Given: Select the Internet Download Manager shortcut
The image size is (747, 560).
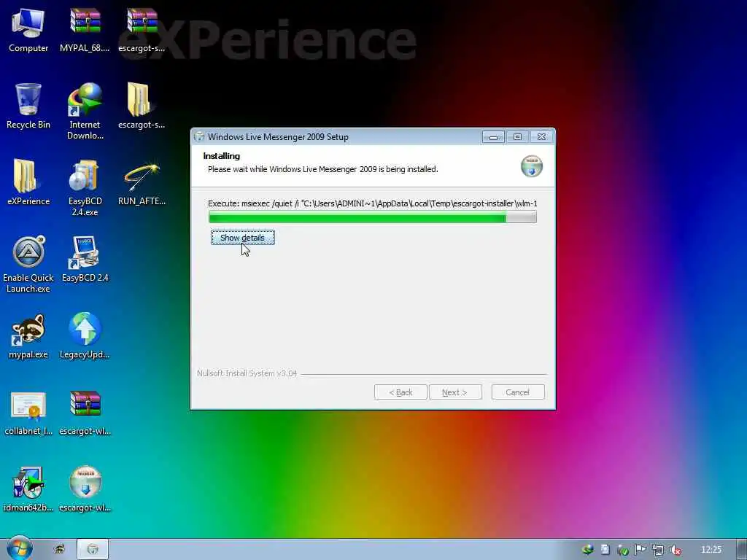Looking at the screenshot, I should click(x=85, y=112).
